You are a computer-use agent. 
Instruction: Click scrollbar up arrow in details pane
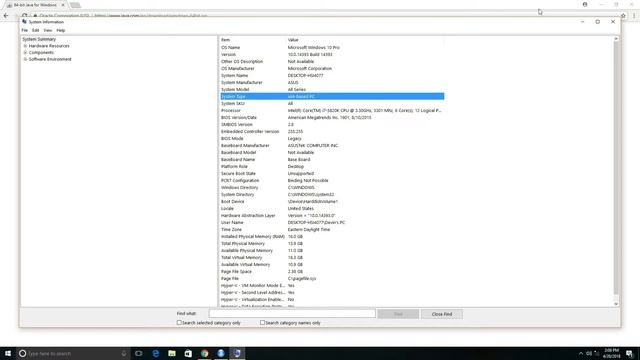(616, 39)
